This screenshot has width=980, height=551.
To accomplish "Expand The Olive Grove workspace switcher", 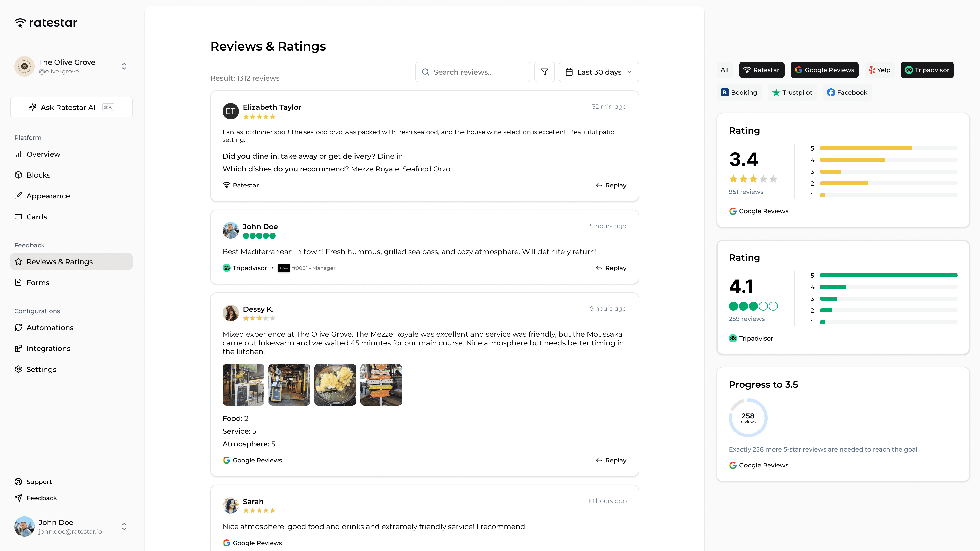I will (x=124, y=66).
